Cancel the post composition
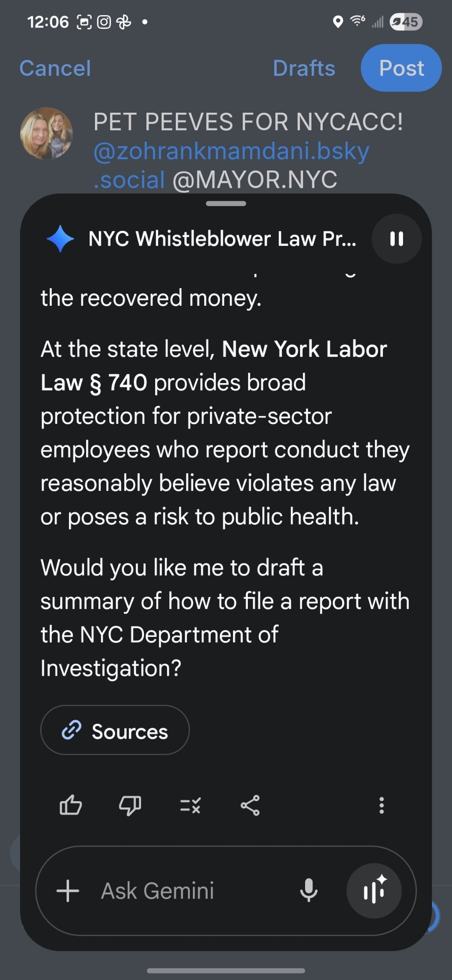Viewport: 452px width, 980px height. click(x=55, y=68)
